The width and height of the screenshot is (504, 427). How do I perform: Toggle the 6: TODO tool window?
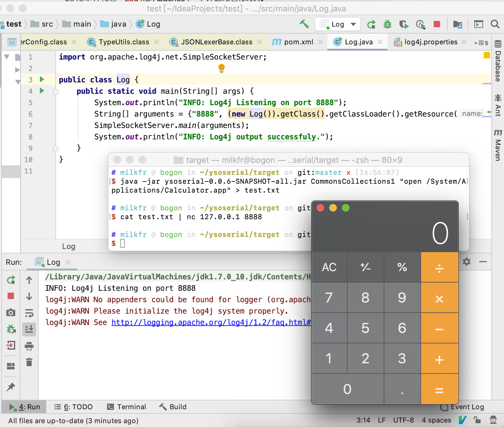coord(73,407)
